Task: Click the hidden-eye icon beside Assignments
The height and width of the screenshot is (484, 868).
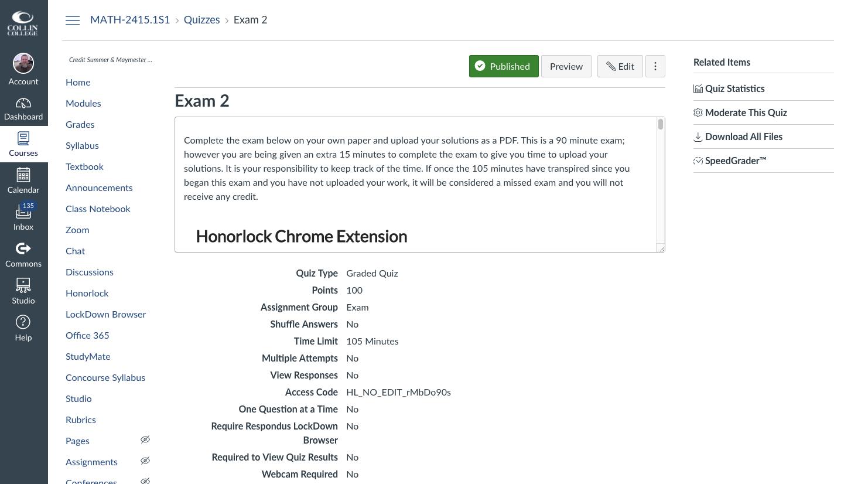Action: coord(145,461)
